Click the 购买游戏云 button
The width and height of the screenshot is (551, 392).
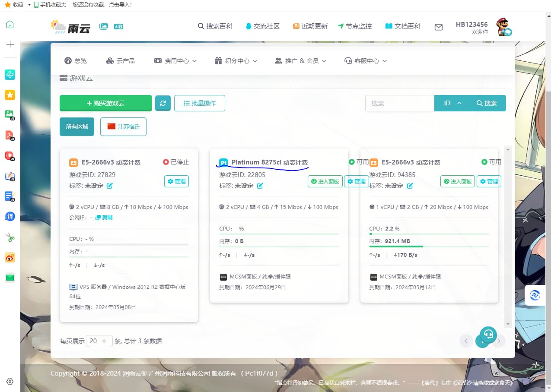click(x=106, y=103)
